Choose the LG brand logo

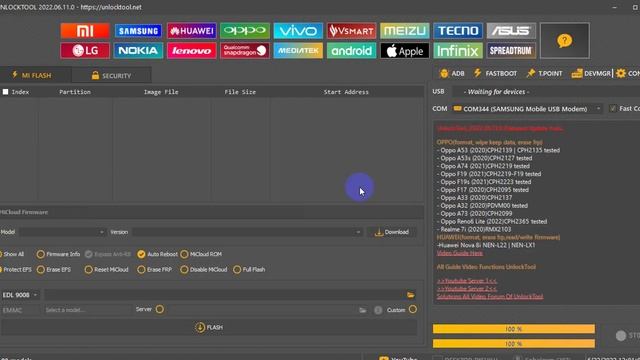(x=85, y=51)
